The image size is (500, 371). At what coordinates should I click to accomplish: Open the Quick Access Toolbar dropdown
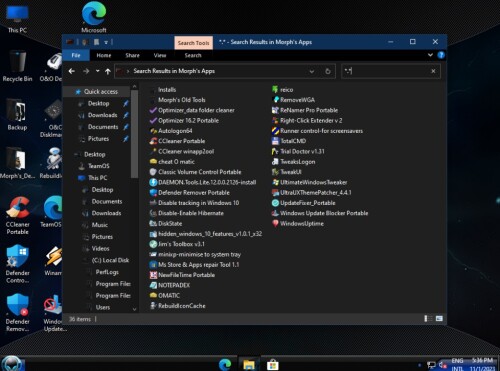(x=106, y=42)
